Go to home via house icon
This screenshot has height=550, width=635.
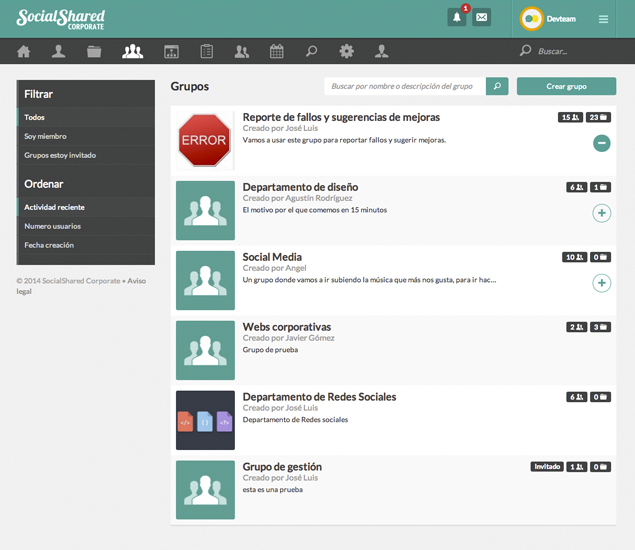tap(24, 52)
